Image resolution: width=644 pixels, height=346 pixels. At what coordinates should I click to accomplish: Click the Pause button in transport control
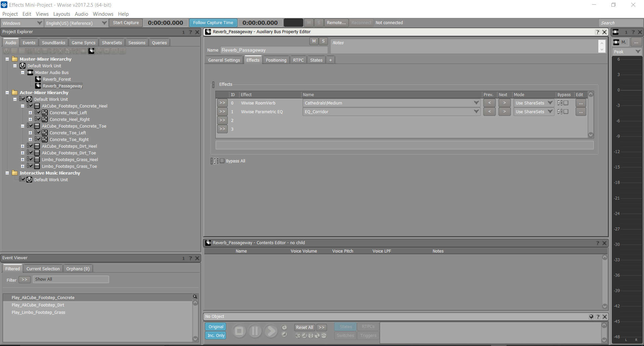click(x=255, y=331)
